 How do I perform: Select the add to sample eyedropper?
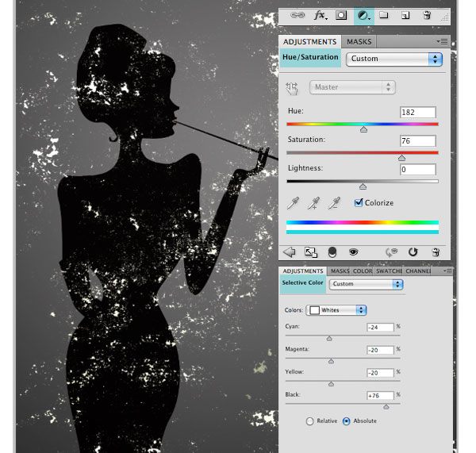[x=315, y=204]
